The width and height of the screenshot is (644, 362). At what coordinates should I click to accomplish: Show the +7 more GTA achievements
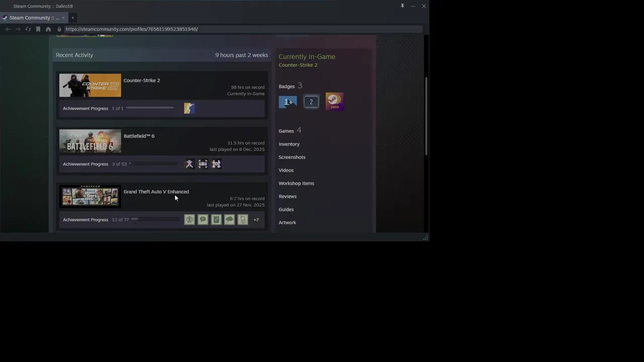pyautogui.click(x=256, y=220)
